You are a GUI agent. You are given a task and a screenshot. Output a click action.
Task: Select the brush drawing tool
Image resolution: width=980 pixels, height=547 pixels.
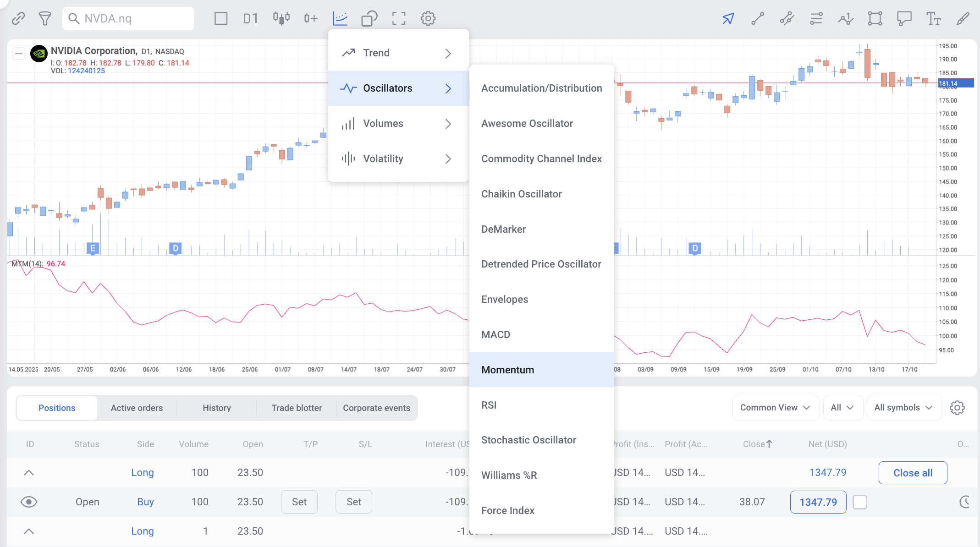pyautogui.click(x=963, y=18)
